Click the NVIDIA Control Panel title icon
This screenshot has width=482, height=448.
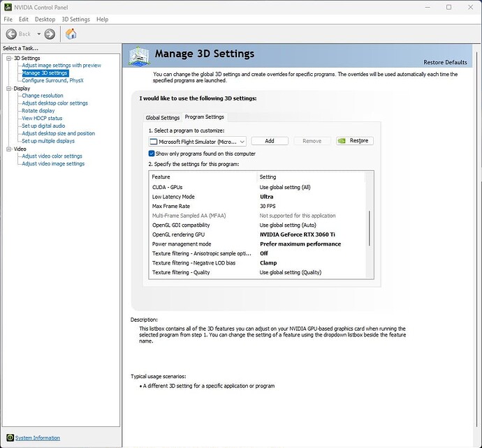[x=8, y=7]
